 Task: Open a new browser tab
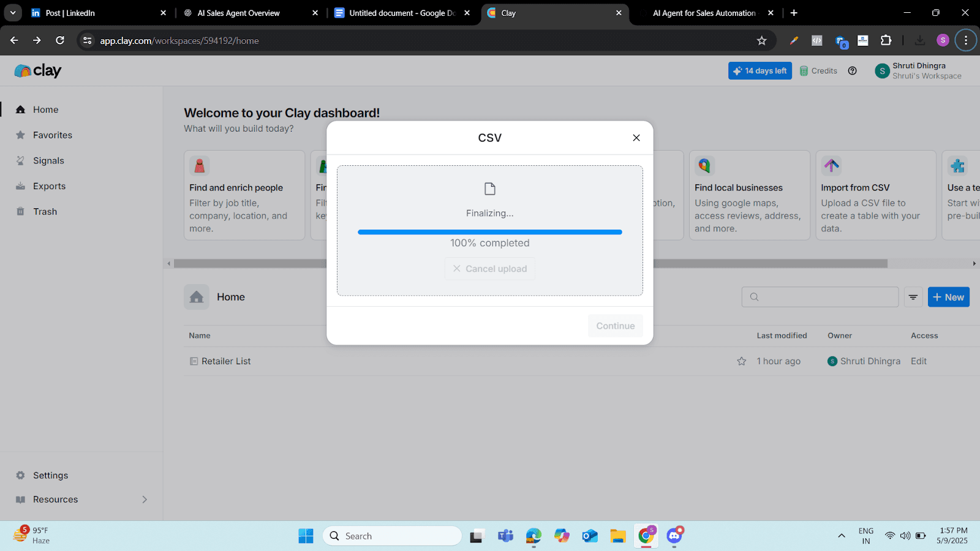point(794,13)
